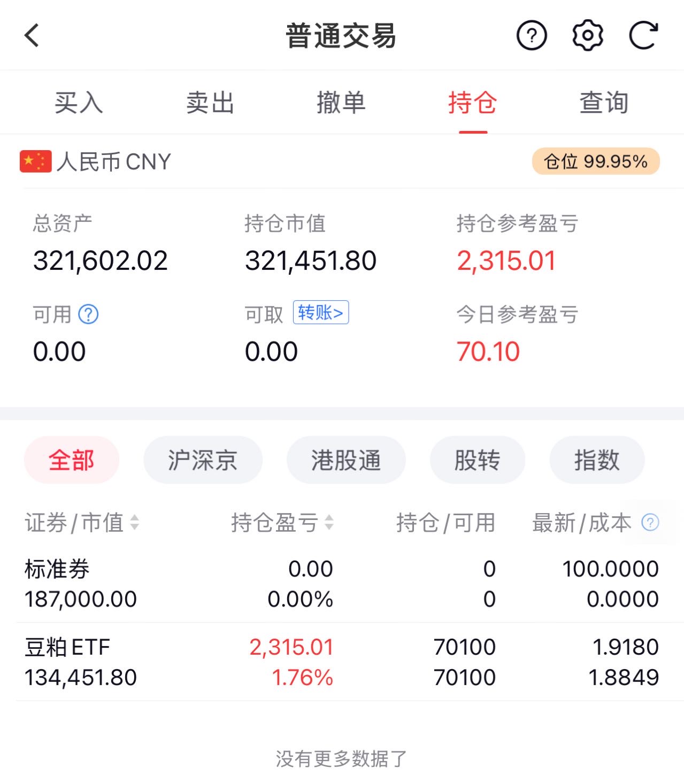Open the help question mark icon
This screenshot has height=784, width=684.
(532, 36)
